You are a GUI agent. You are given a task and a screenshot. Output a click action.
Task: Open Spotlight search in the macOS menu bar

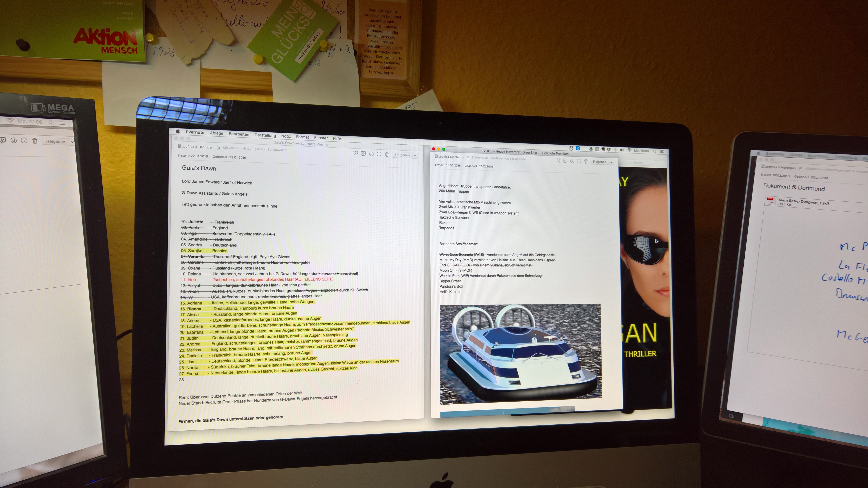(x=654, y=151)
